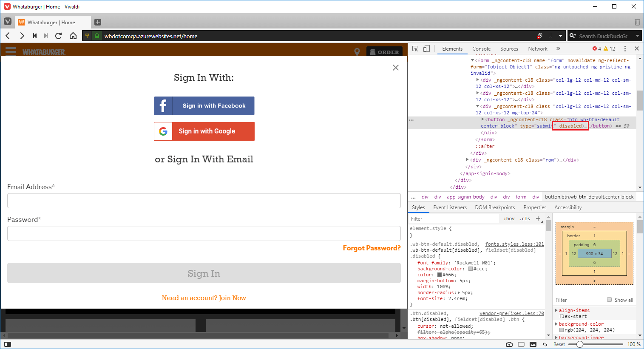Click Sign in with Facebook
This screenshot has width=644, height=349.
[x=204, y=106]
